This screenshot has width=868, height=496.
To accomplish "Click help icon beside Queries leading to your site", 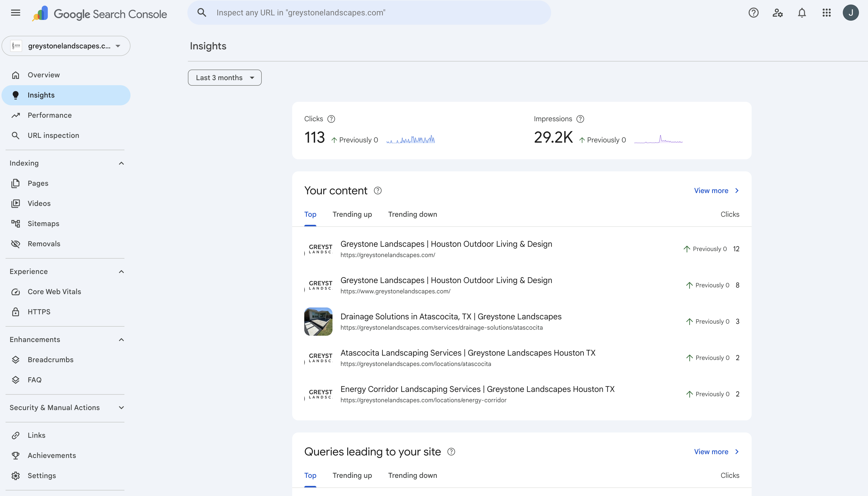I will coord(451,452).
